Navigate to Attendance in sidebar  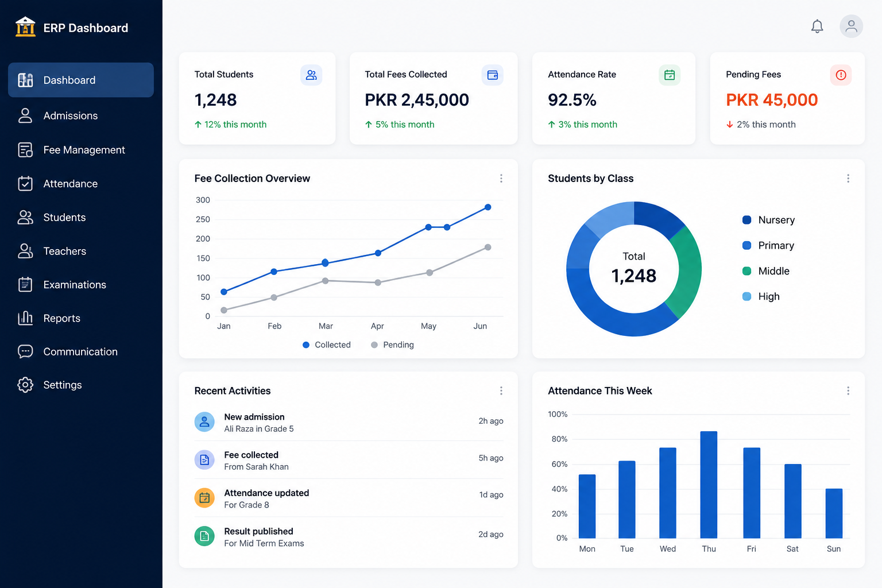click(81, 183)
